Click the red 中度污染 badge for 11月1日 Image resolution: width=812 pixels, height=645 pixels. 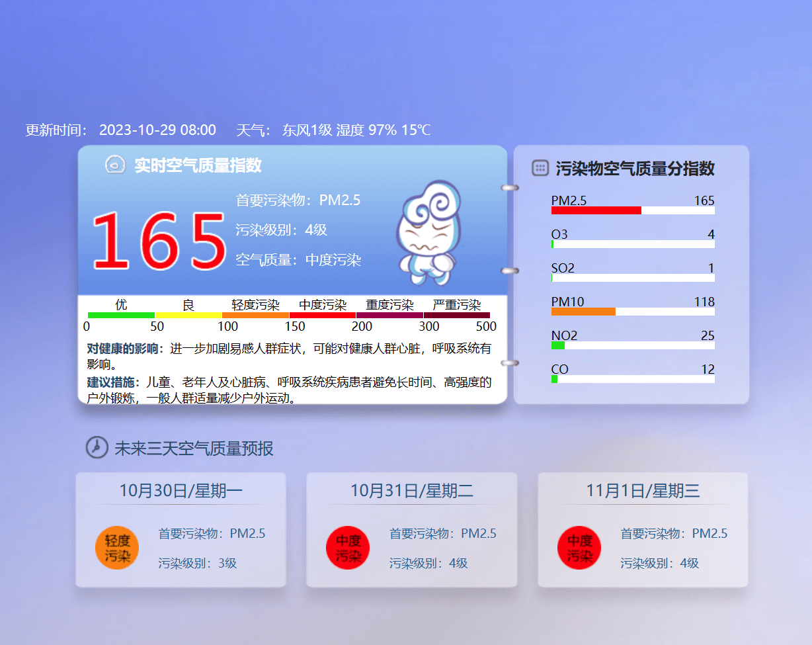(579, 548)
